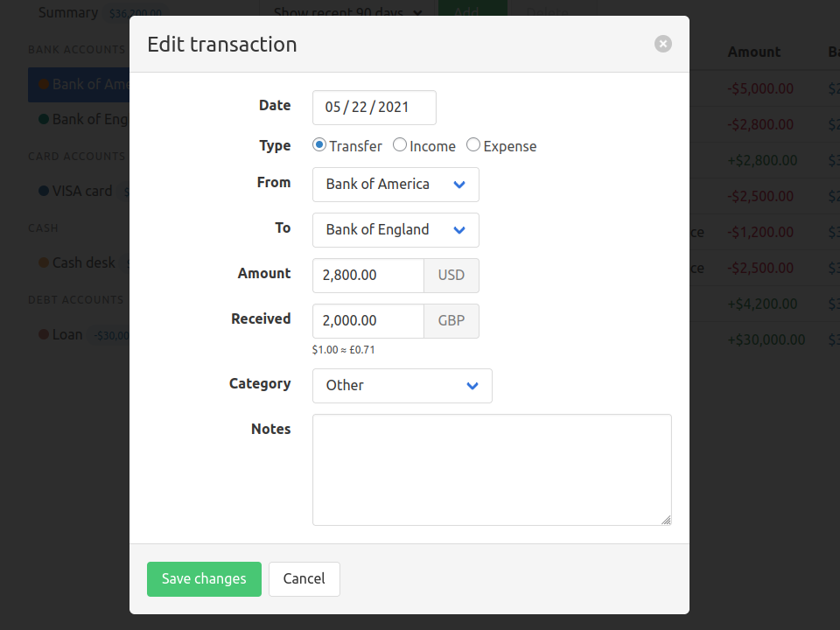Image resolution: width=840 pixels, height=630 pixels.
Task: Close the Edit transaction dialog with X icon
Action: click(662, 44)
